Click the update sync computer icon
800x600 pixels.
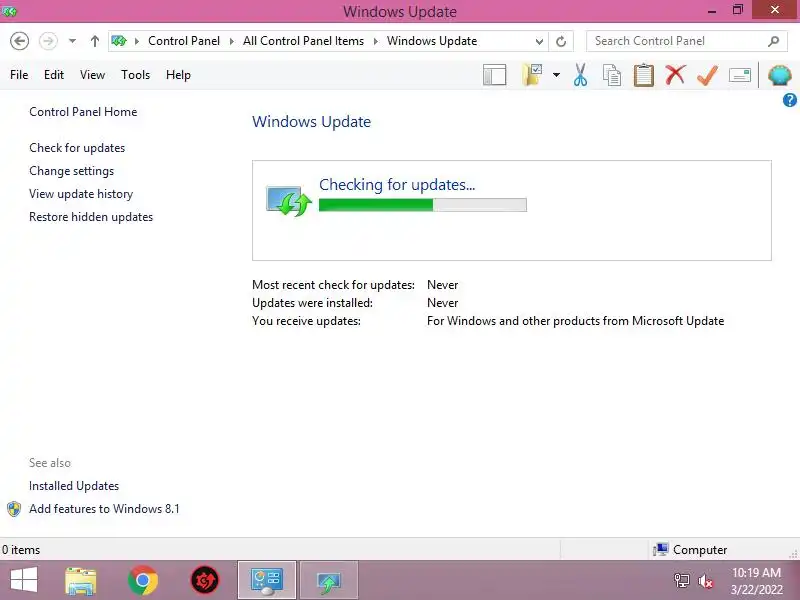(x=288, y=201)
